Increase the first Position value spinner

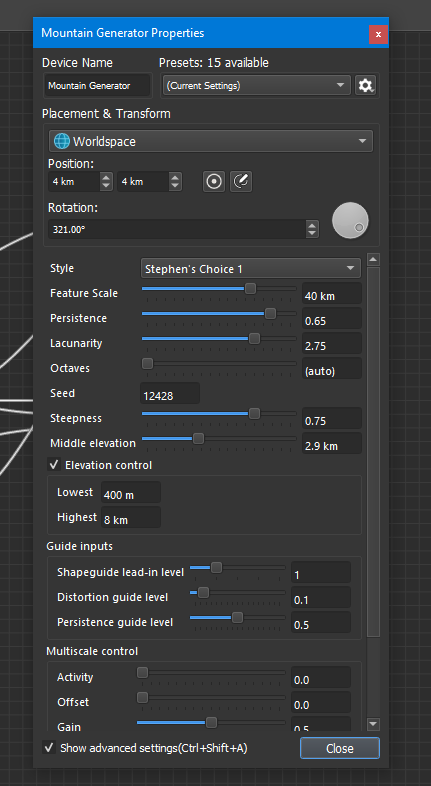106,177
